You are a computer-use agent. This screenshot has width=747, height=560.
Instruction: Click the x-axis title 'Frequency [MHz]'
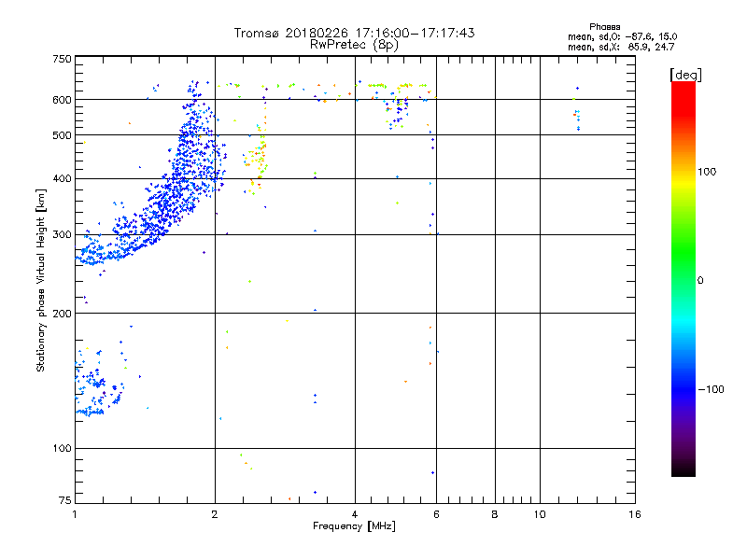tap(354, 526)
